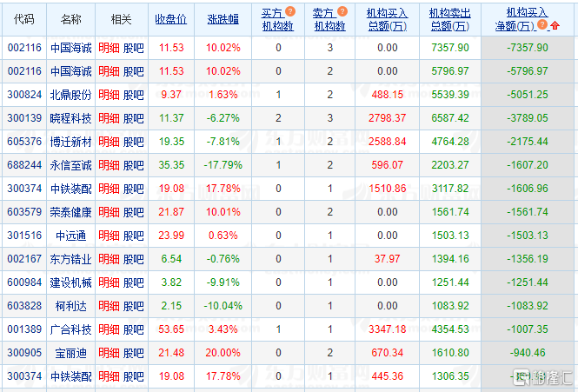Open stock name 东方锆业
Viewport: 578px width, 392px height.
[x=70, y=259]
